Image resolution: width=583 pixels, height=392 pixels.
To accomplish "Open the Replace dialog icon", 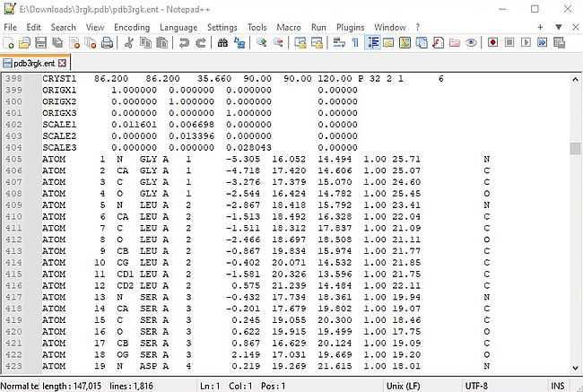I will tap(239, 43).
